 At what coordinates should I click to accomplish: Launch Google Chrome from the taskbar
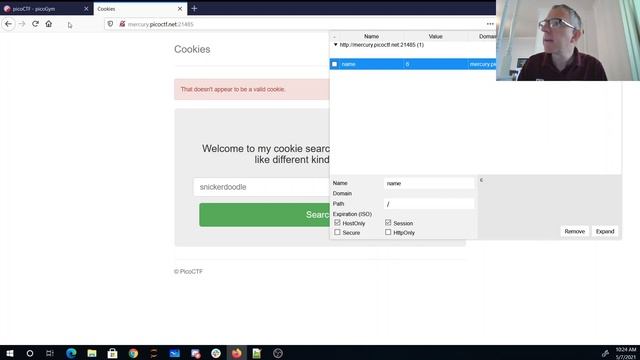tap(133, 353)
